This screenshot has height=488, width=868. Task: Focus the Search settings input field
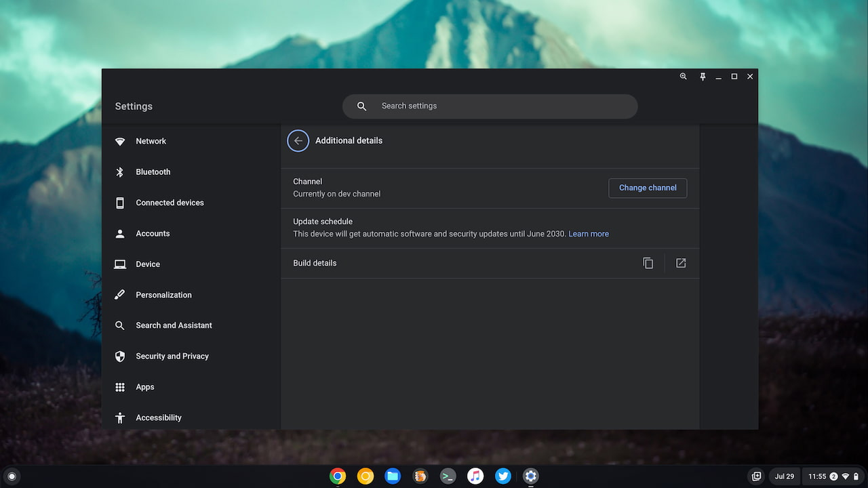(x=490, y=106)
